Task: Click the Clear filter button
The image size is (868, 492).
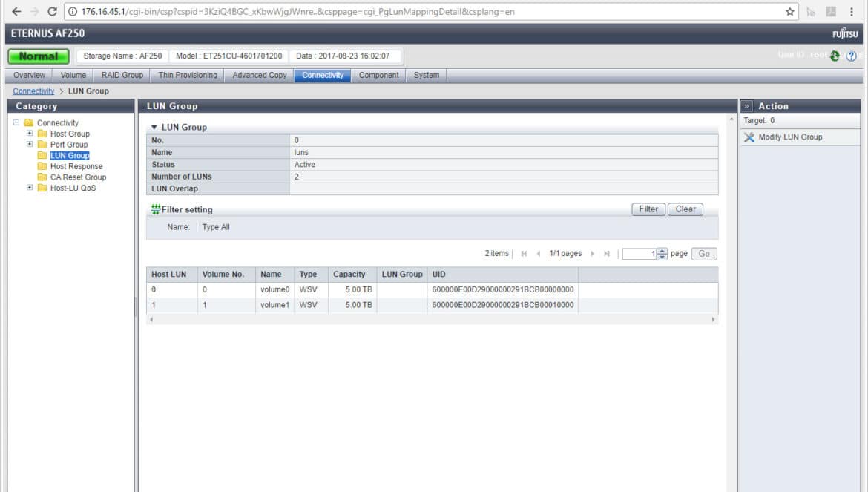Action: click(x=685, y=209)
